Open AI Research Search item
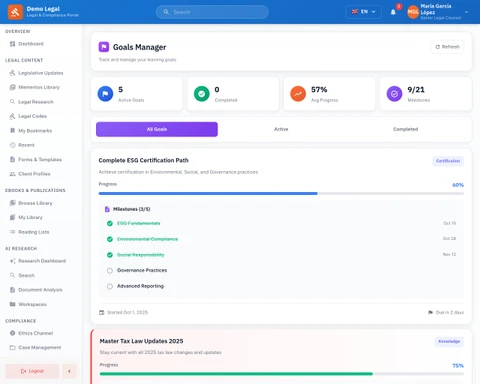Screen dimensions: 480x384 (x=22, y=275)
